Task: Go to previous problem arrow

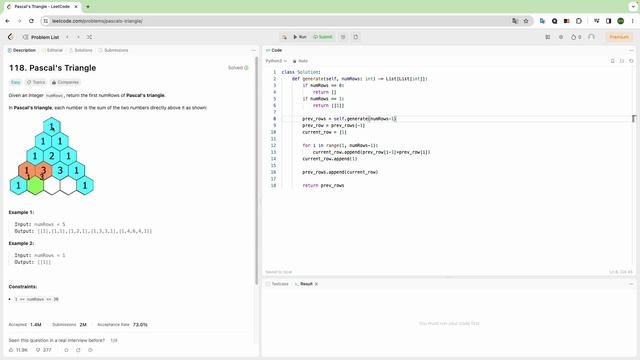Action: tap(67, 37)
